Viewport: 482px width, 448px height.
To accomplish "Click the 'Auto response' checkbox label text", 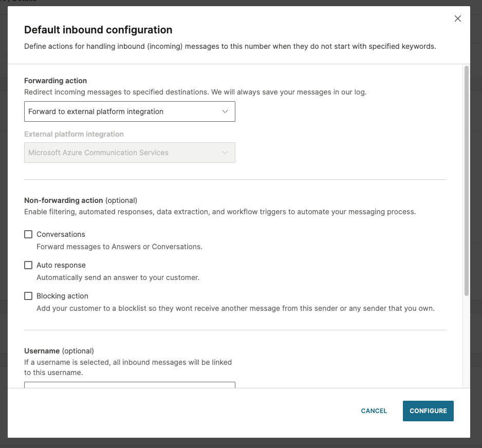I will (x=61, y=265).
